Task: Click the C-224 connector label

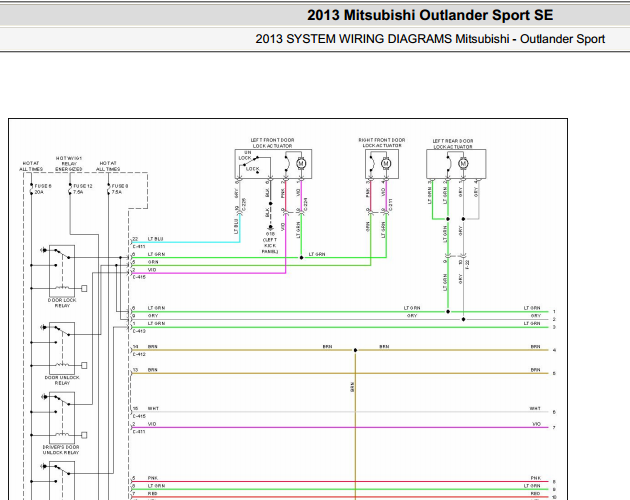Action: pos(306,204)
